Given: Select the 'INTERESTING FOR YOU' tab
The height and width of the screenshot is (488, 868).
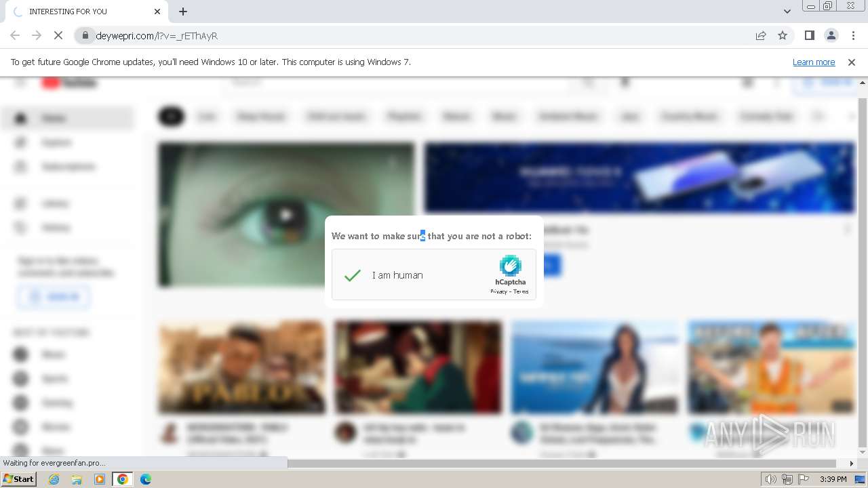Looking at the screenshot, I should pos(88,12).
